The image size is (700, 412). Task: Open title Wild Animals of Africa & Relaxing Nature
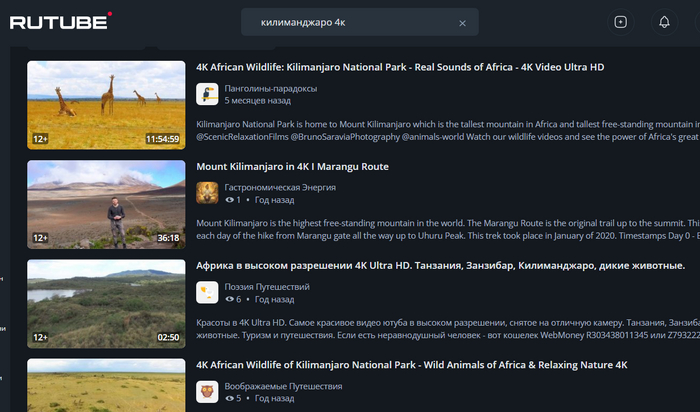[411, 365]
